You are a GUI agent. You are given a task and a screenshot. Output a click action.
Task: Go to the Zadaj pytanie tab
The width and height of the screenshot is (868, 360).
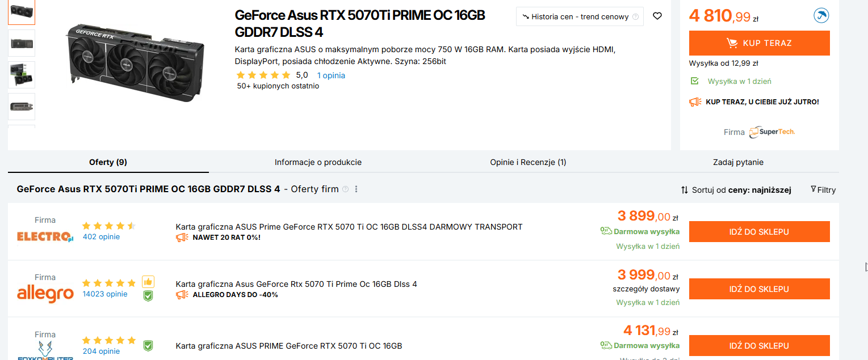pyautogui.click(x=738, y=162)
